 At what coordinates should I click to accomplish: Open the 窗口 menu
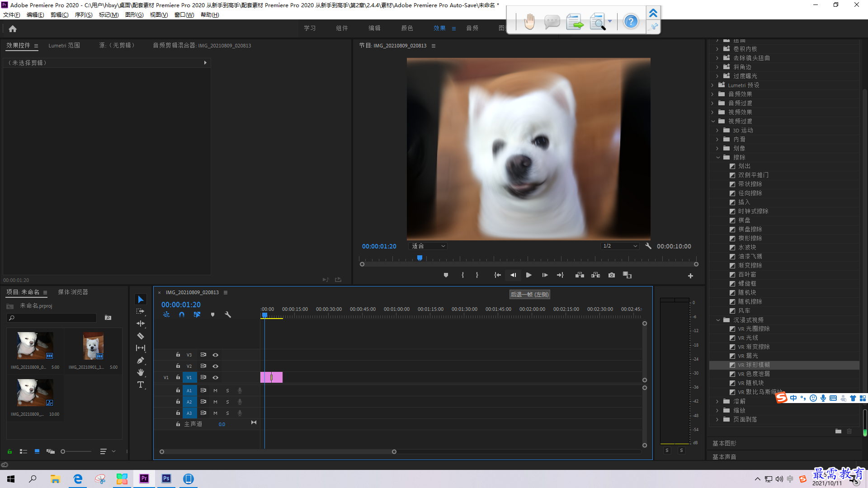coord(184,15)
